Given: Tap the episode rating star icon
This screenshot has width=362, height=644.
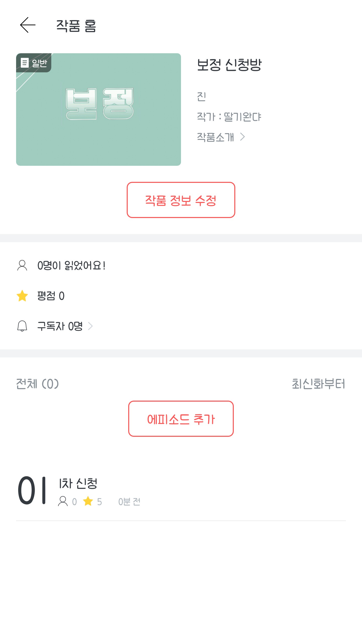Looking at the screenshot, I should 88,501.
